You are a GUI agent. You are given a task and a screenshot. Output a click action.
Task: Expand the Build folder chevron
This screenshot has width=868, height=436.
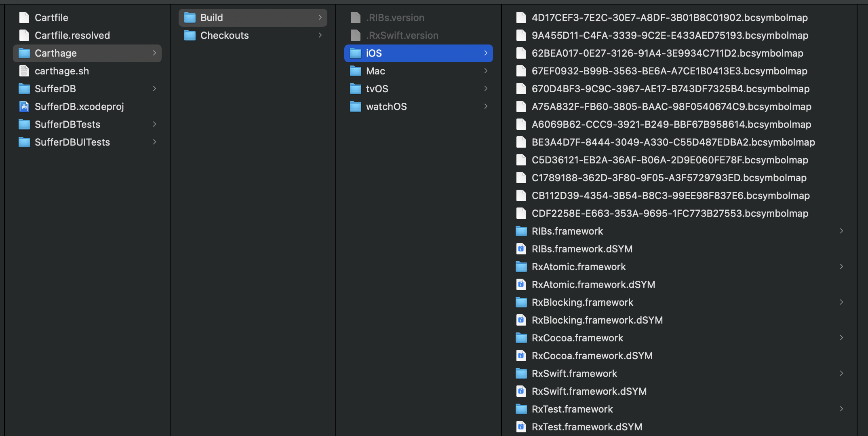(320, 17)
